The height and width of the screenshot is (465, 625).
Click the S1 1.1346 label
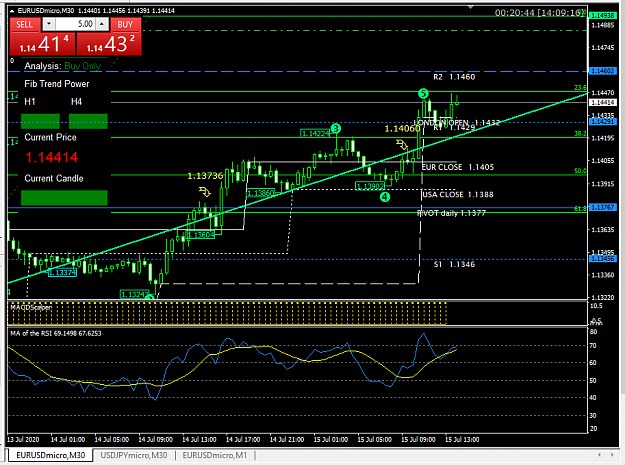[x=454, y=264]
